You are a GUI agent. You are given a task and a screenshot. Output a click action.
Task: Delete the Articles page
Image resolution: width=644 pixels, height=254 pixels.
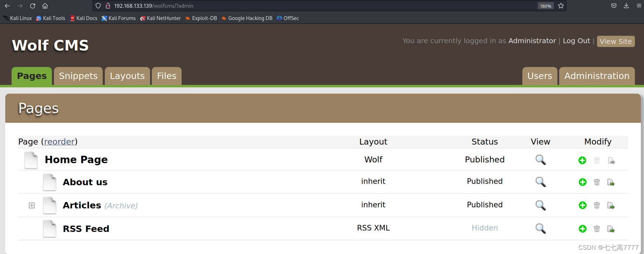(597, 205)
